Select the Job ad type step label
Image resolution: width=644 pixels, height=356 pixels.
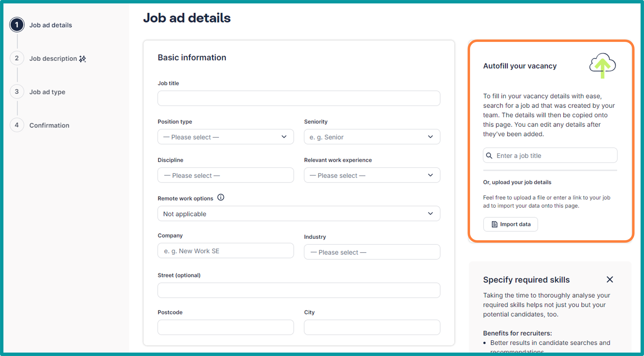47,92
